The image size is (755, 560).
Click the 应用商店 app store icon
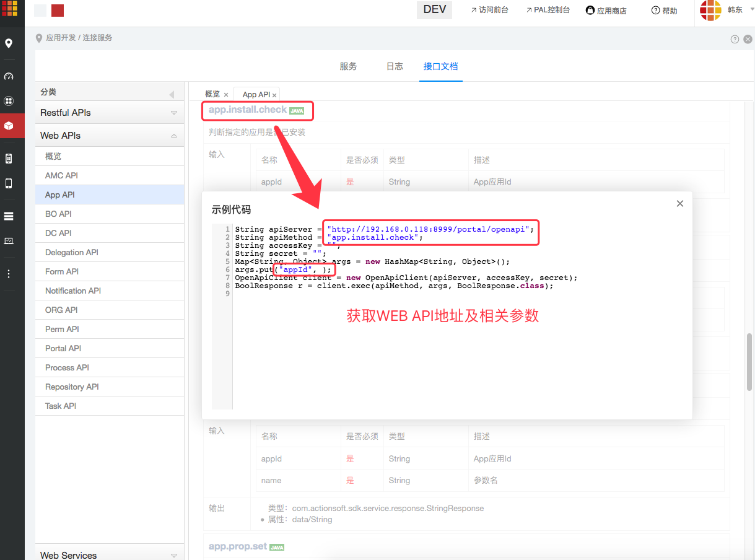pyautogui.click(x=606, y=9)
